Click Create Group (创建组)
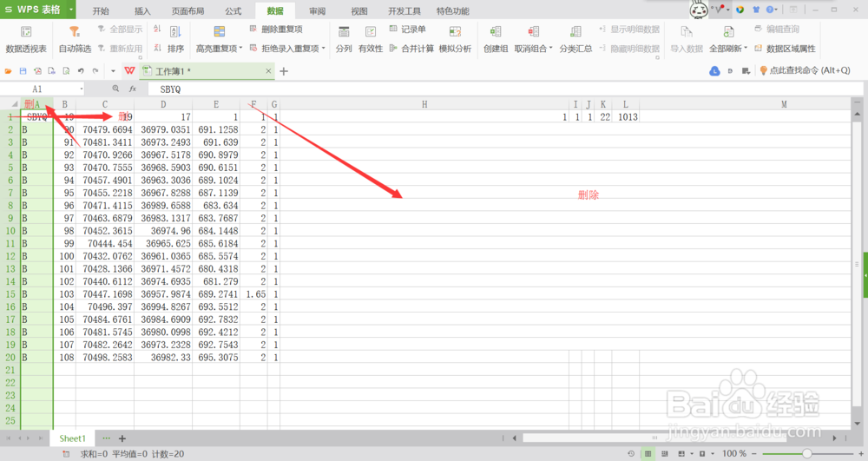The image size is (868, 461). (496, 39)
